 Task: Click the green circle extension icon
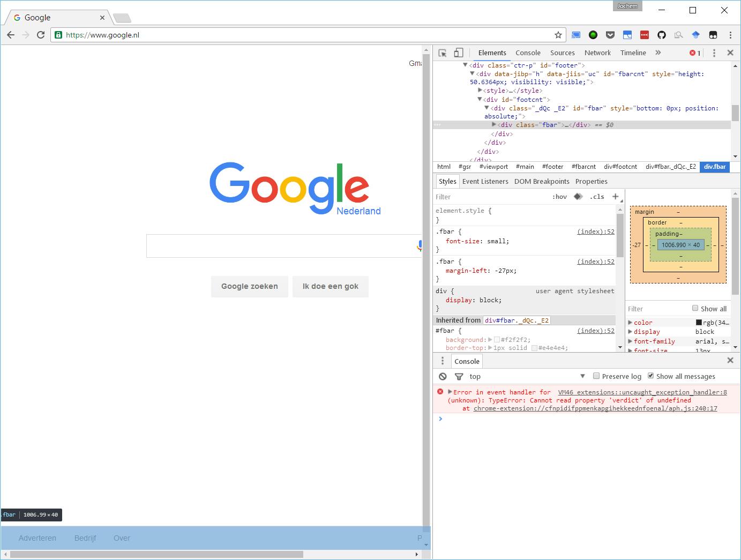pyautogui.click(x=593, y=35)
